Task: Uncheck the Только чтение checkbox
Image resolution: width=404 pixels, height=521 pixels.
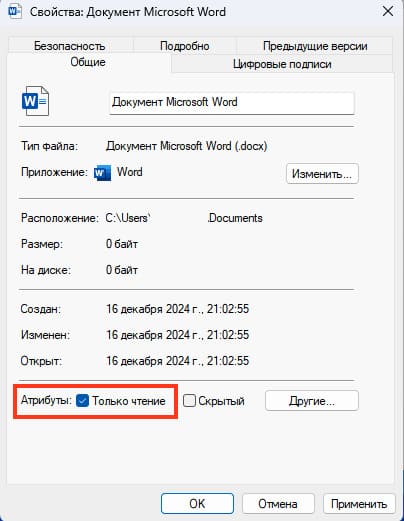Action: 82,400
